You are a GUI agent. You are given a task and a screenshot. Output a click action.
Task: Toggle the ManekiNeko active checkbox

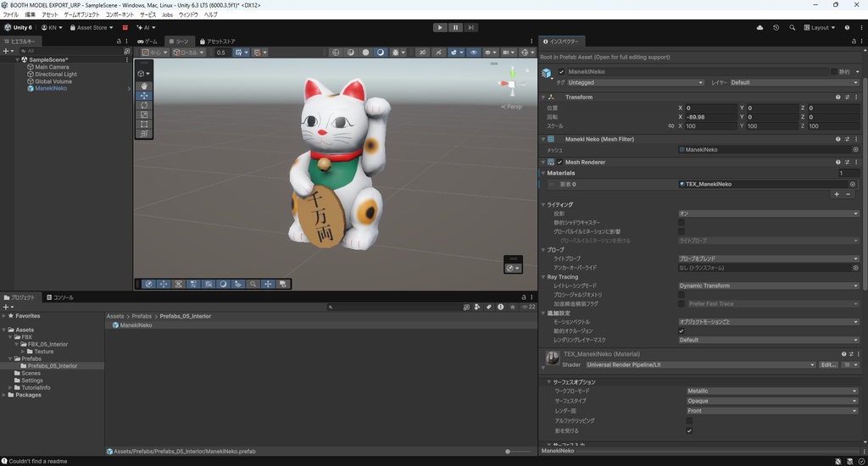pyautogui.click(x=561, y=72)
